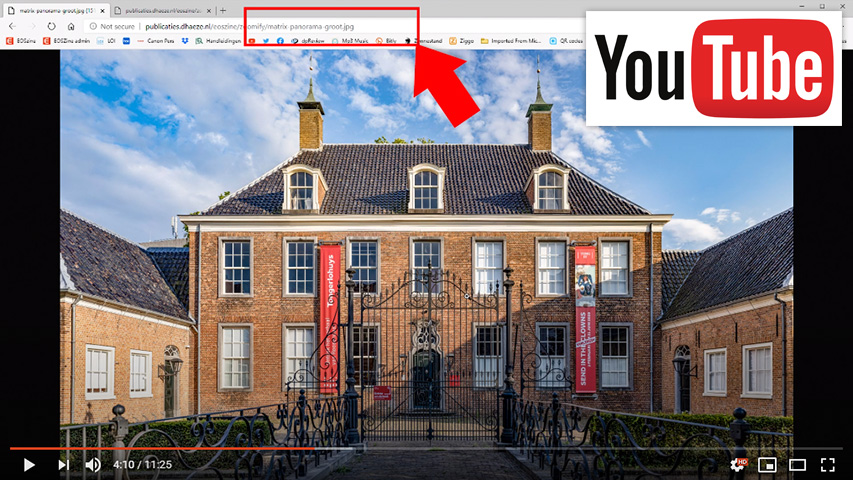
Task: Open the Ziggo bookmark
Action: 461,41
